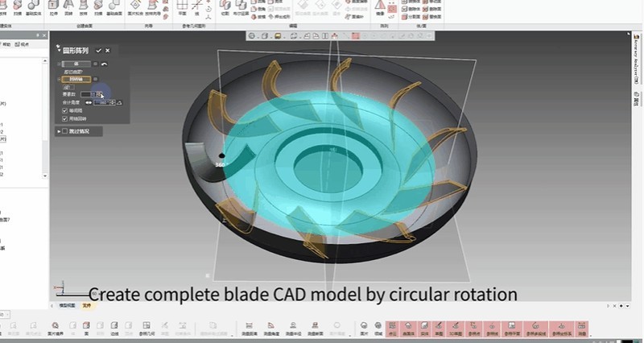This screenshot has width=644, height=343.
Task: Toggle the skip instances checkbox
Action: [64, 131]
